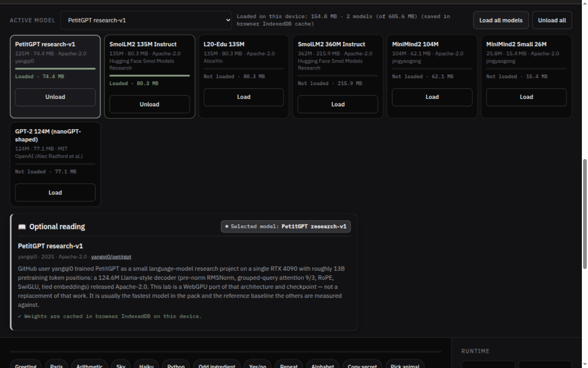Load the L20-Edu 135M model
The image size is (588, 368).
[244, 97]
